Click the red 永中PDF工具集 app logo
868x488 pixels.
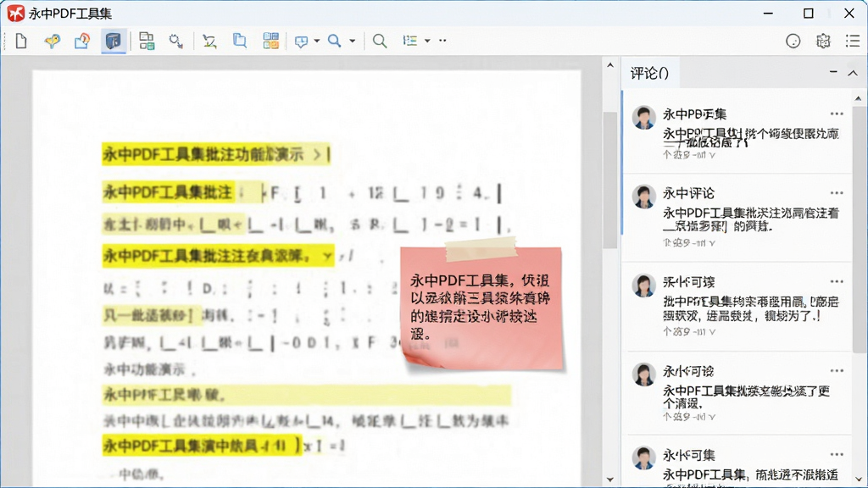pos(15,14)
